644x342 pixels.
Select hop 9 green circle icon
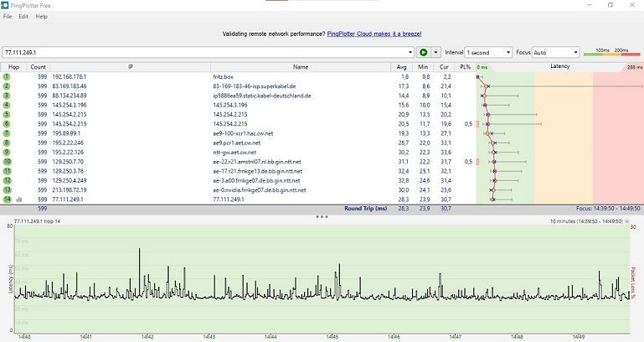(x=7, y=152)
